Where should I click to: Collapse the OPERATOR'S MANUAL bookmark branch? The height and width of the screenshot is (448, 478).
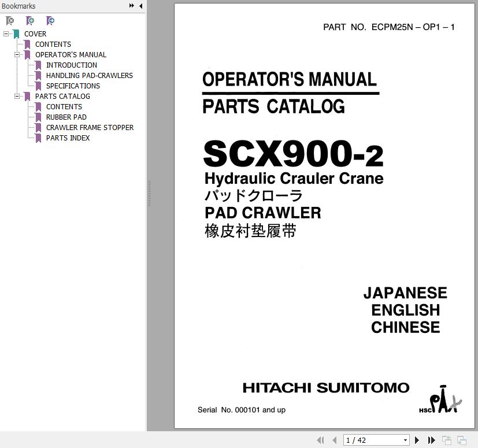(17, 54)
